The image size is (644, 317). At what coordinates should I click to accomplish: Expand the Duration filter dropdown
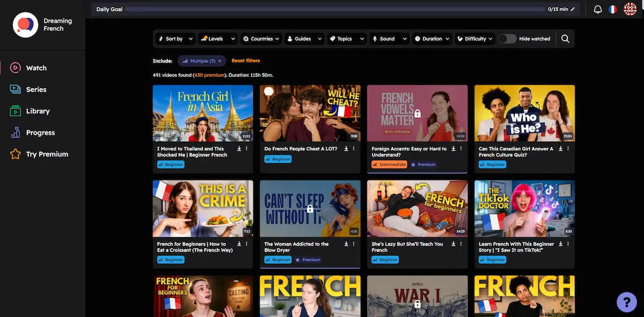[432, 39]
